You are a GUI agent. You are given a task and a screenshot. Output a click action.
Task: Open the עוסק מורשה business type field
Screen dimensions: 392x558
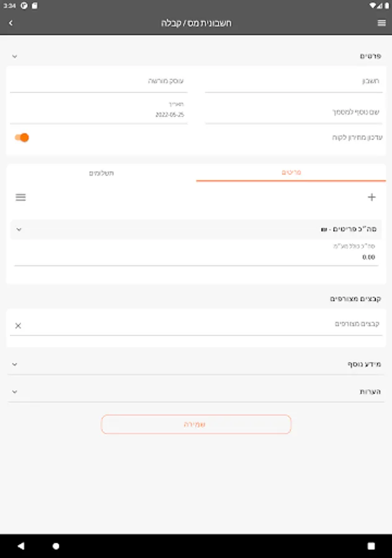(99, 81)
